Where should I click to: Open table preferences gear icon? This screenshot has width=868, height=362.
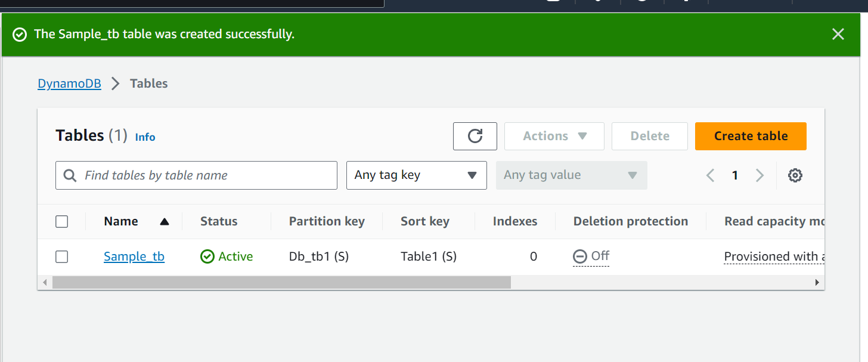tap(795, 175)
